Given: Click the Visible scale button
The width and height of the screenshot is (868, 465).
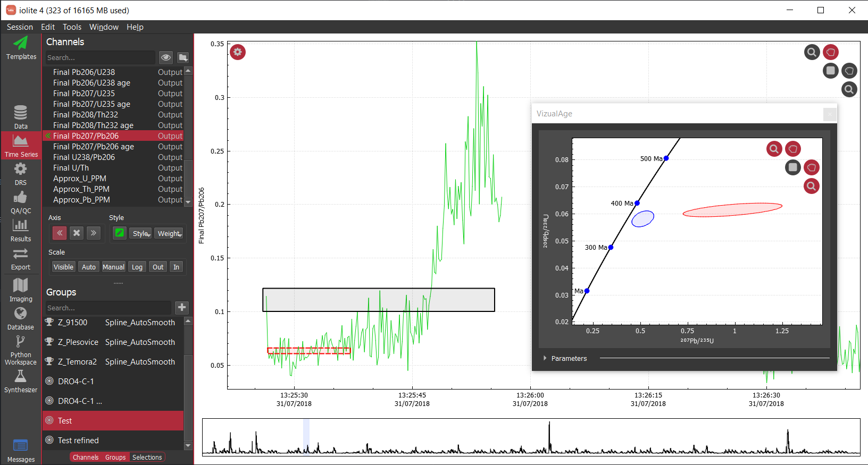Looking at the screenshot, I should click(63, 267).
